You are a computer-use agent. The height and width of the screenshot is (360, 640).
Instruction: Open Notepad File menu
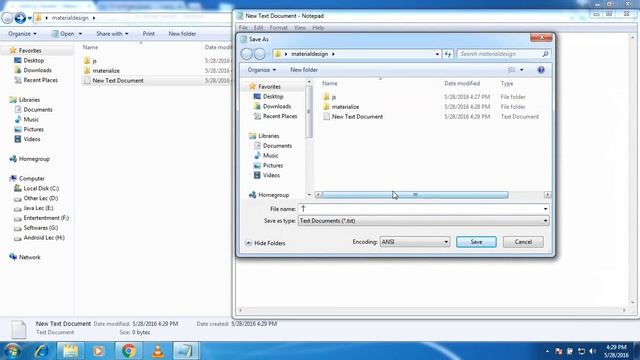pos(243,28)
